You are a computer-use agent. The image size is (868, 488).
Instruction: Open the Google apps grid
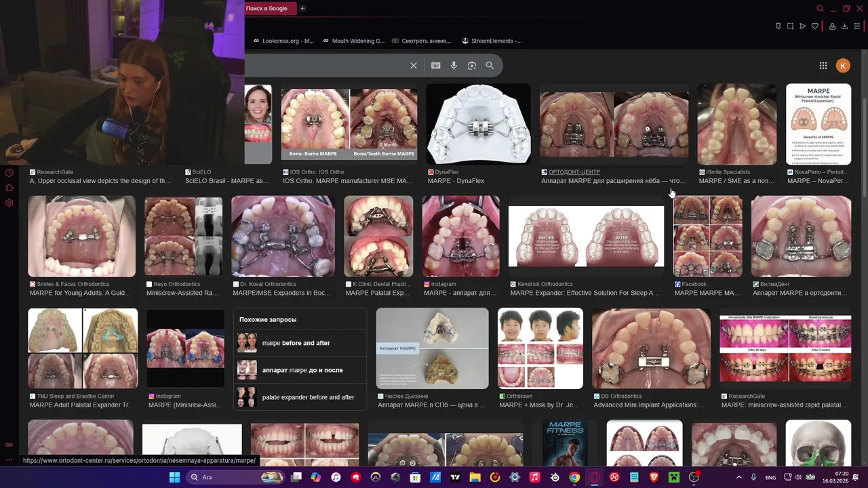823,66
